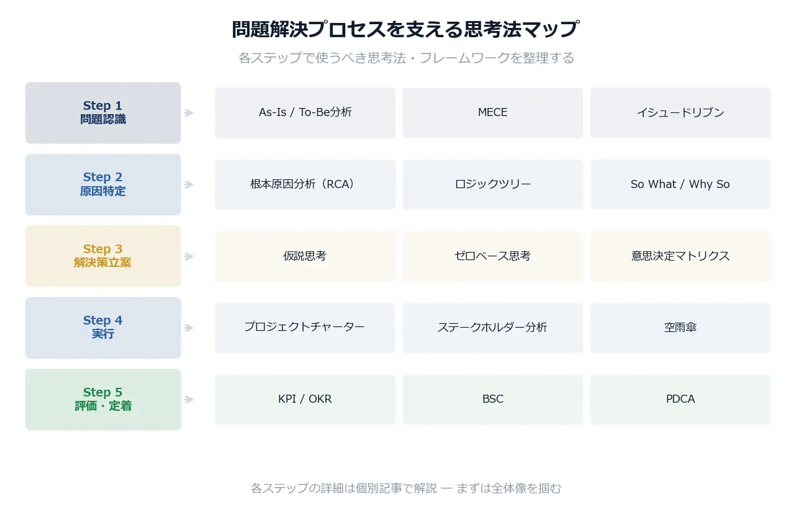The width and height of the screenshot is (812, 520).
Task: Select the 根本原因分析（RCA） card
Action: tap(305, 184)
